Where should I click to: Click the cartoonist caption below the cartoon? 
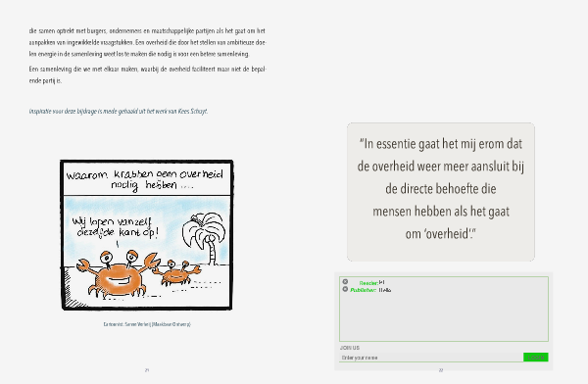147,324
